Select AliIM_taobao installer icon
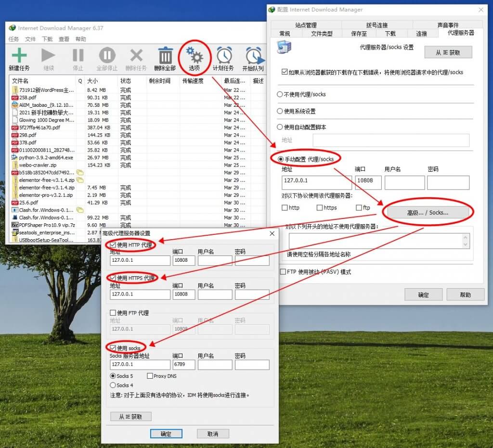 coord(15,105)
